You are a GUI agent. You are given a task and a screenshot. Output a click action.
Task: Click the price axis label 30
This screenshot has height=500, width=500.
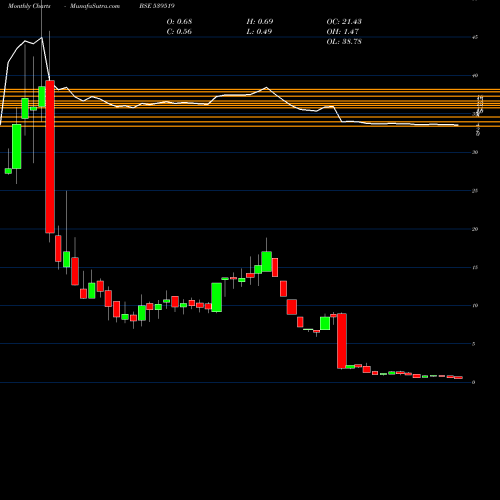coord(475,152)
